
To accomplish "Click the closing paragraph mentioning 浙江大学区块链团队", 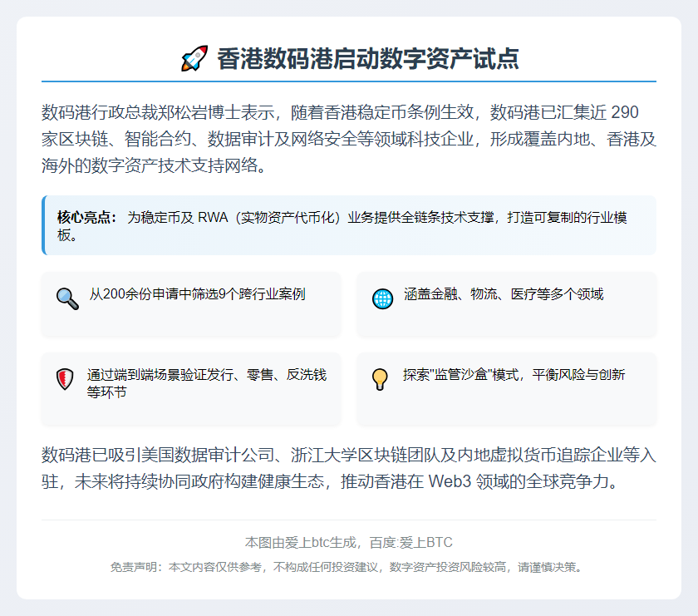I will pyautogui.click(x=349, y=469).
